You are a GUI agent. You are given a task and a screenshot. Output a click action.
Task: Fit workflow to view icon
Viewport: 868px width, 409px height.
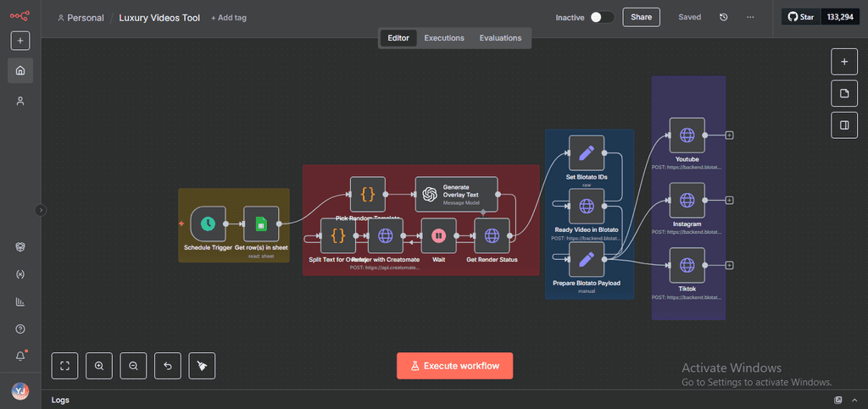(64, 366)
